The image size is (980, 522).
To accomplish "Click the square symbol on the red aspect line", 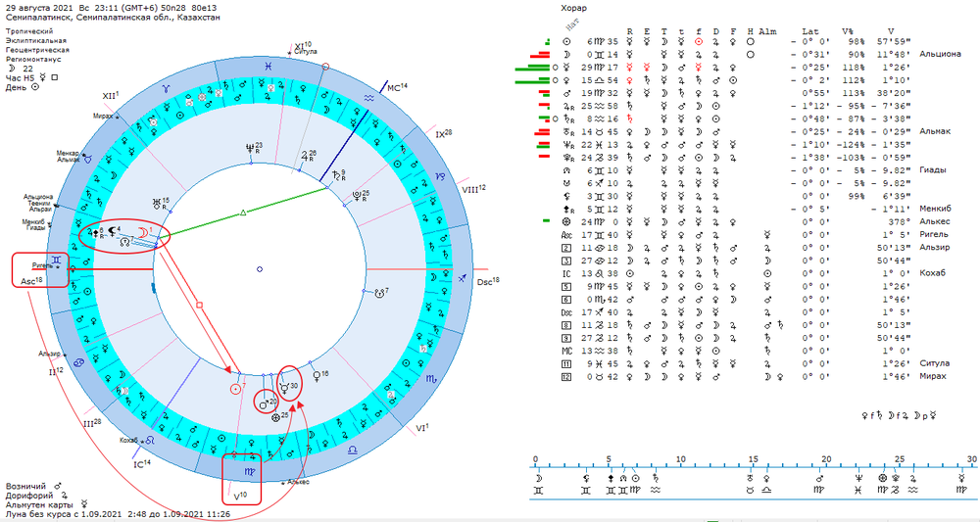I will point(199,306).
